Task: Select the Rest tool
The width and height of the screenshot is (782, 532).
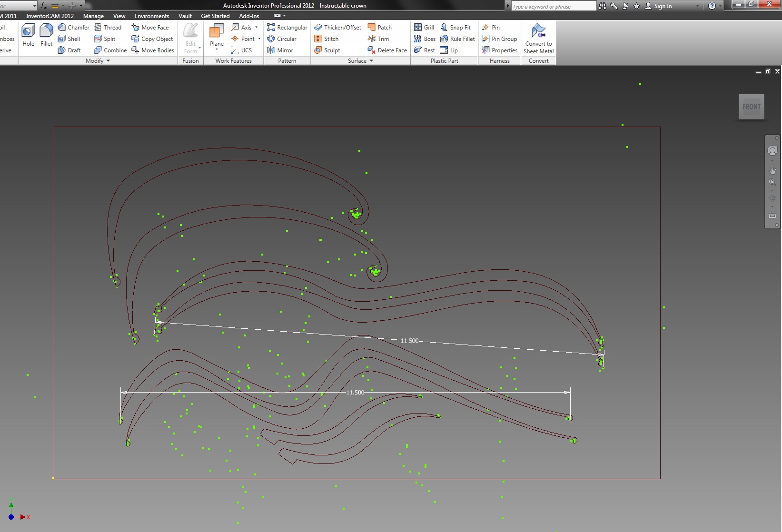Action: 424,50
